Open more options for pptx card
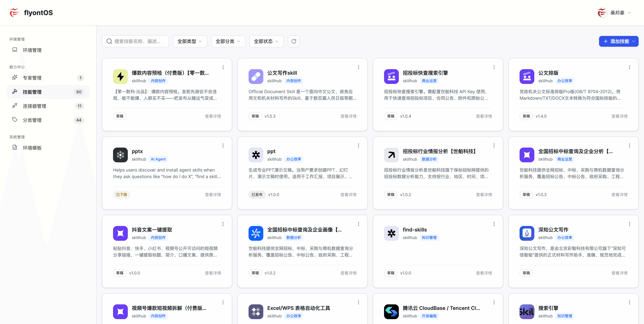The width and height of the screenshot is (644, 324). coord(223,145)
